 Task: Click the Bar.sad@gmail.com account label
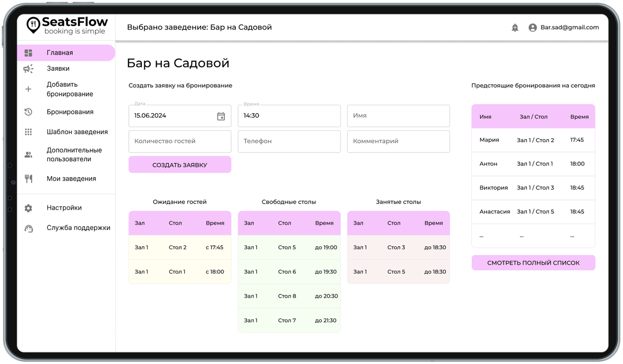tap(570, 28)
